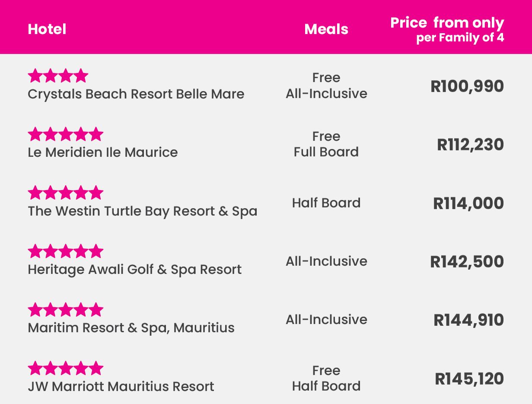The height and width of the screenshot is (404, 532).
Task: Click the Westin Turtle Bay star rating
Action: [x=66, y=193]
